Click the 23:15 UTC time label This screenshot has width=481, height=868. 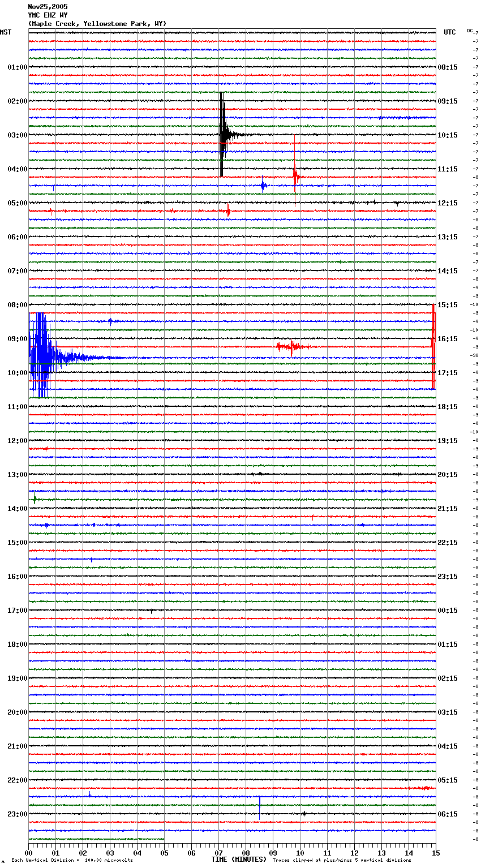[448, 577]
